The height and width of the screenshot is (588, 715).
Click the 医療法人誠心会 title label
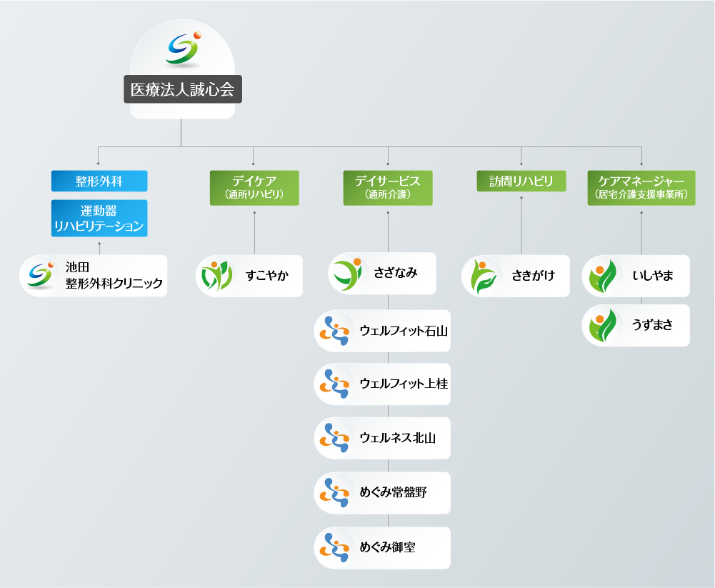click(183, 90)
